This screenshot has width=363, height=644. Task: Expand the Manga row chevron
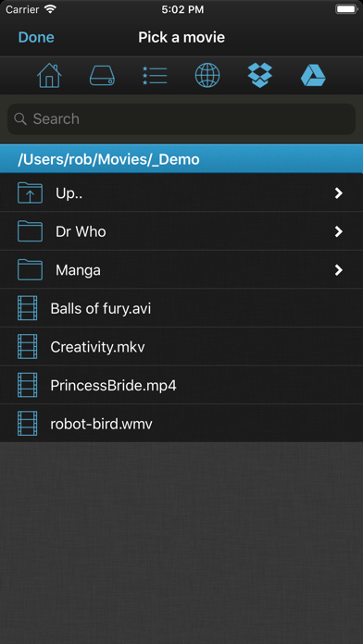click(338, 270)
